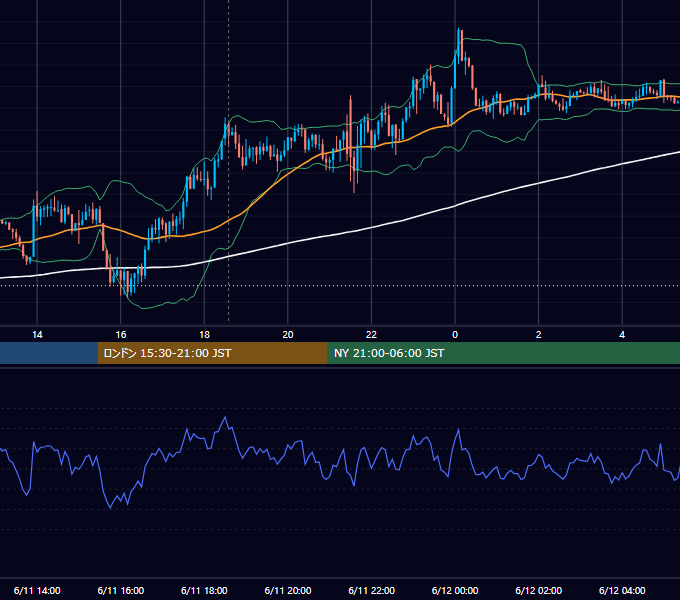Click the 6/11 18:00 date label
The image size is (680, 600).
click(x=204, y=590)
